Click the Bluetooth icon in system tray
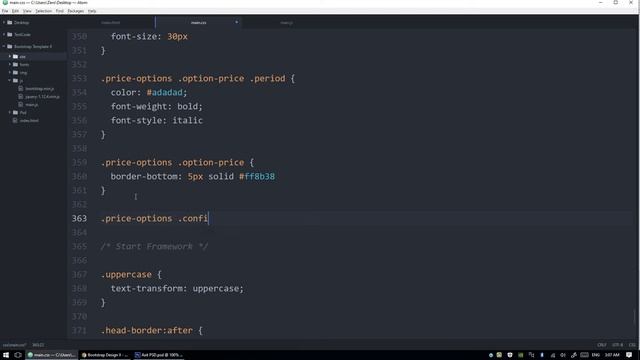 pos(542,355)
